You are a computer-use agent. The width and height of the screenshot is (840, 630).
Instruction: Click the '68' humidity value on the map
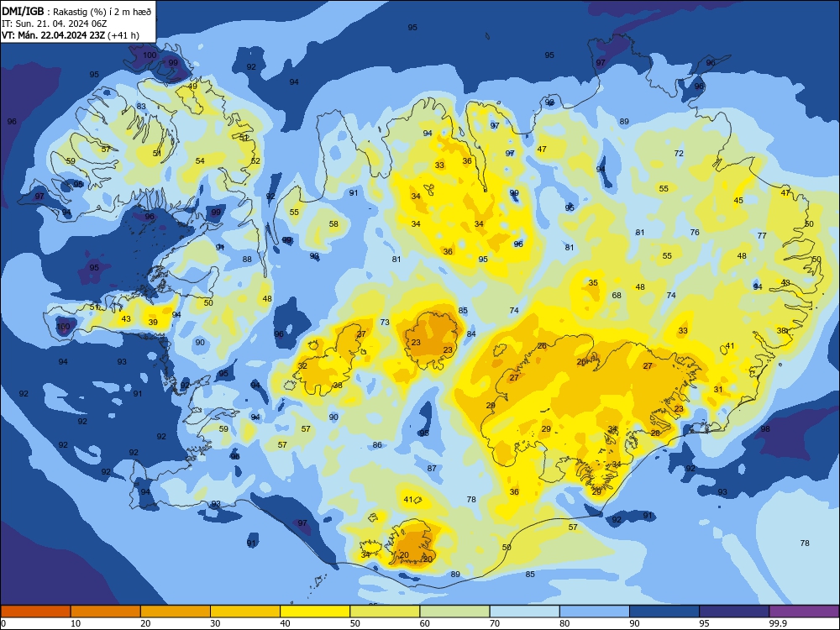click(617, 295)
